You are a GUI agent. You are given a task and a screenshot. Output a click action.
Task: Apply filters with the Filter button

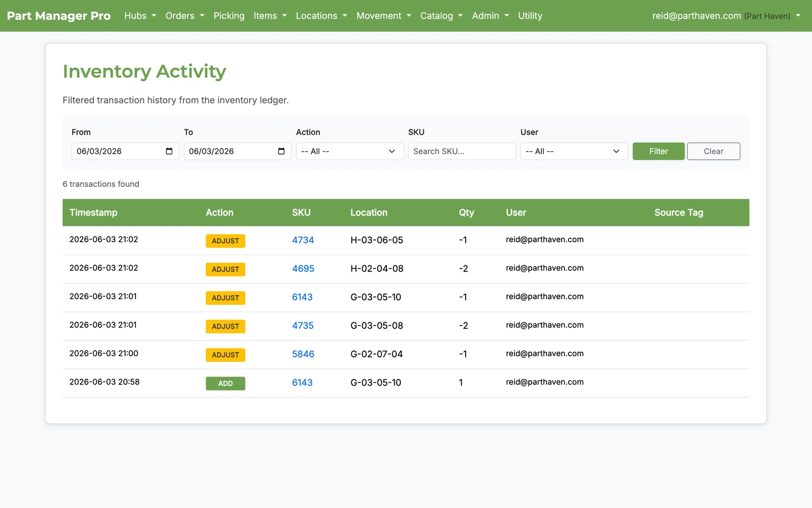(659, 151)
